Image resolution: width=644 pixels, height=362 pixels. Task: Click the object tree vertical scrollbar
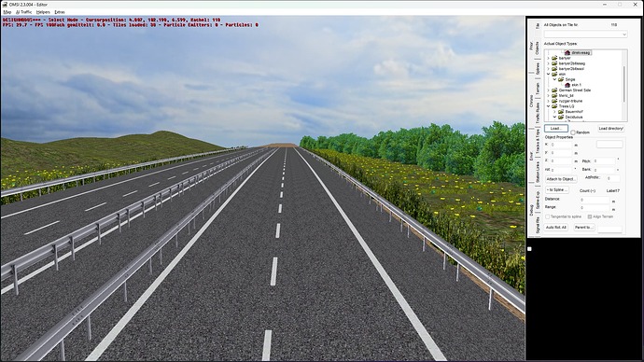coord(624,85)
